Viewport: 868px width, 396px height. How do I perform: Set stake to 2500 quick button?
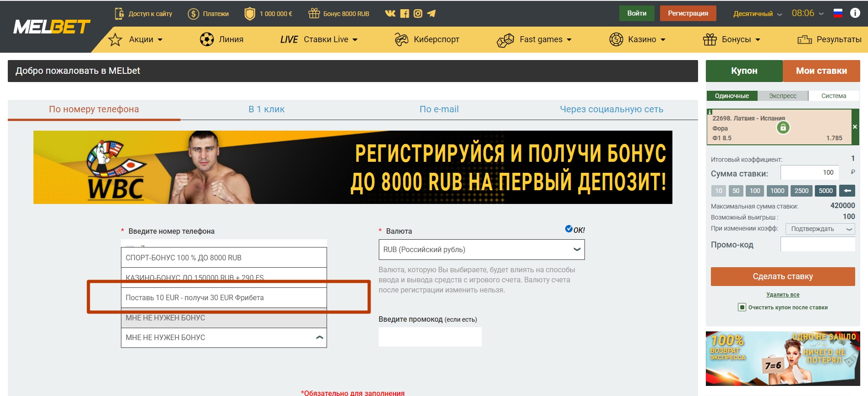(x=802, y=191)
